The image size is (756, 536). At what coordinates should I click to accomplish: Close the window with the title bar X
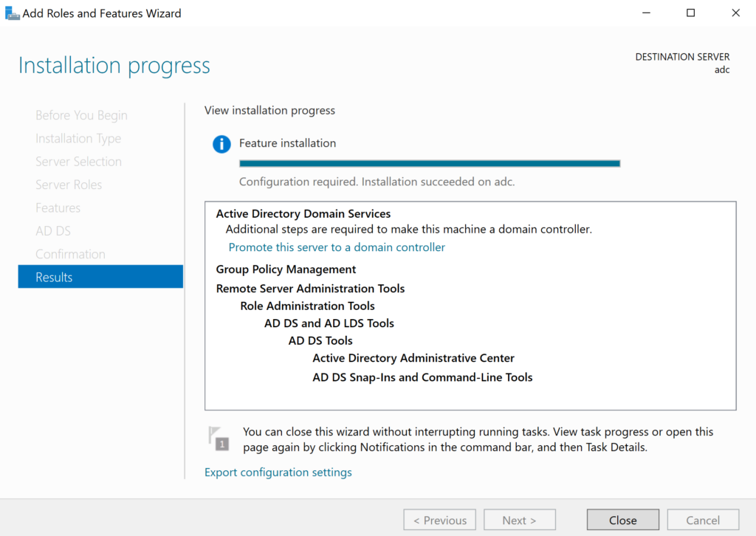point(735,13)
